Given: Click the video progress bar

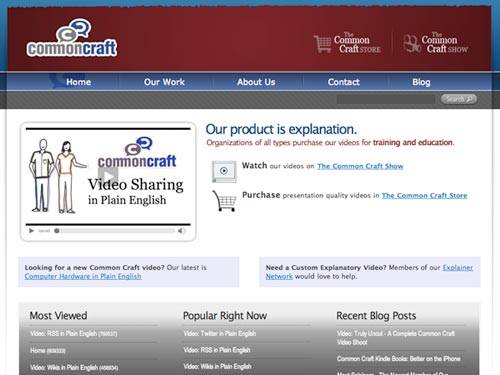Looking at the screenshot, I should tap(115, 231).
